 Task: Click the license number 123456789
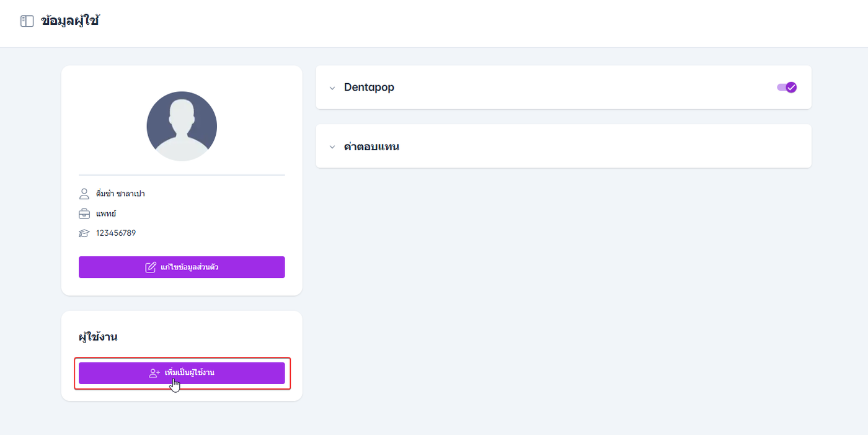(x=116, y=233)
